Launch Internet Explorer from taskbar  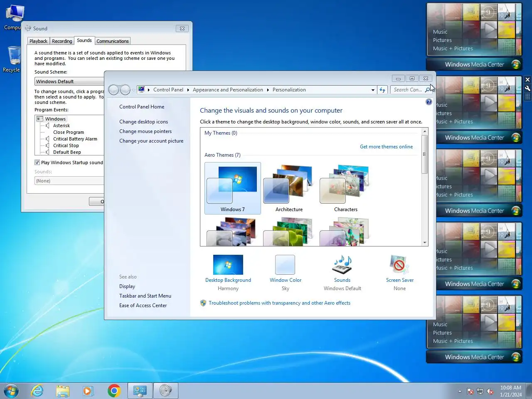[37, 391]
